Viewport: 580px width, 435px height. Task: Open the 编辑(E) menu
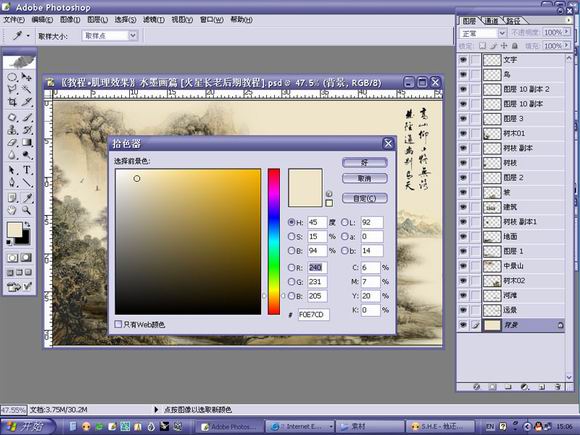(x=42, y=20)
